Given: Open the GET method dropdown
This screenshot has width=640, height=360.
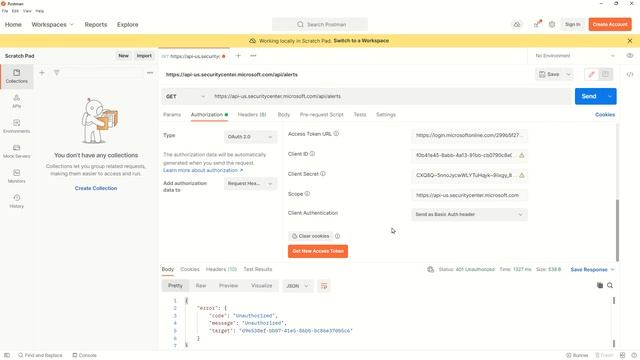Looking at the screenshot, I should pos(185,96).
